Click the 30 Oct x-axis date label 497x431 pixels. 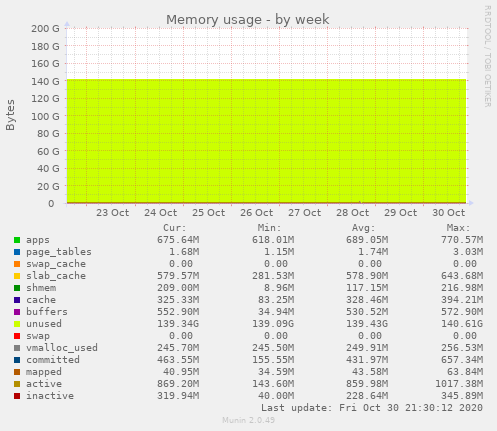click(449, 213)
